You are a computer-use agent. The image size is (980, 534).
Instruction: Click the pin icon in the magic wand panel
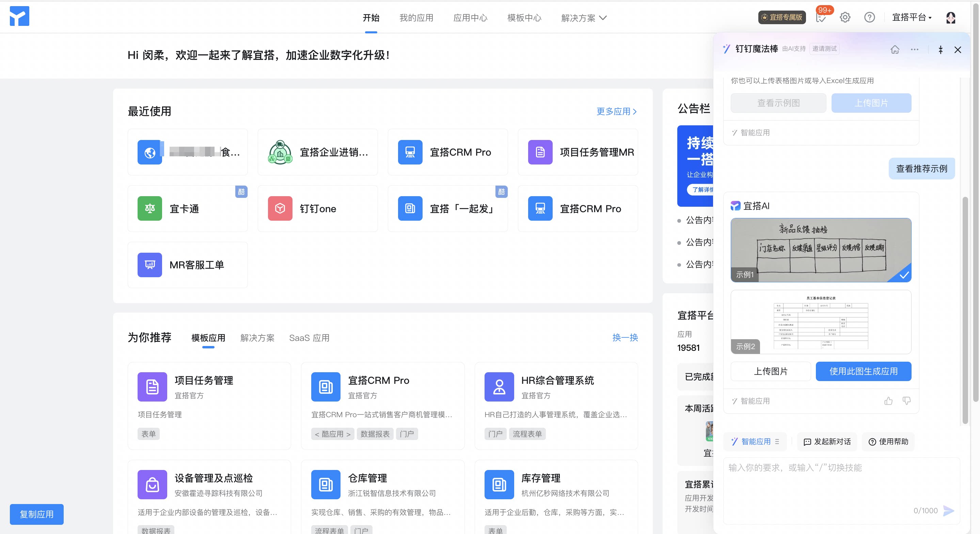click(941, 49)
